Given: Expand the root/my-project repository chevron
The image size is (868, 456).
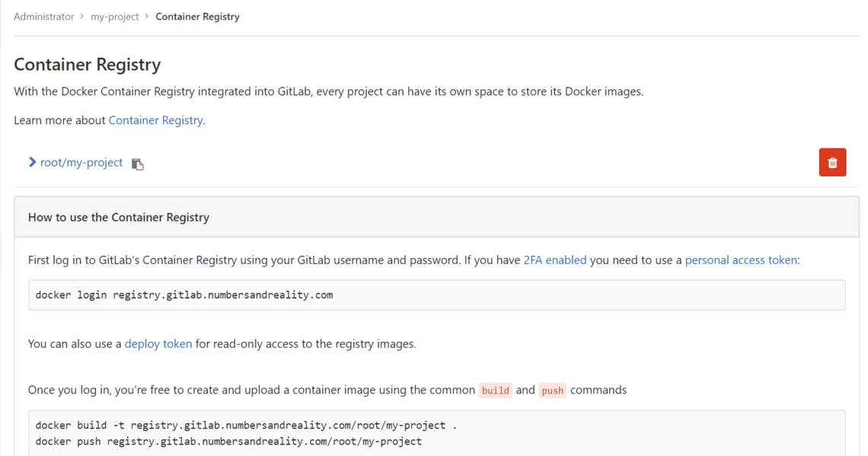Looking at the screenshot, I should coord(32,162).
